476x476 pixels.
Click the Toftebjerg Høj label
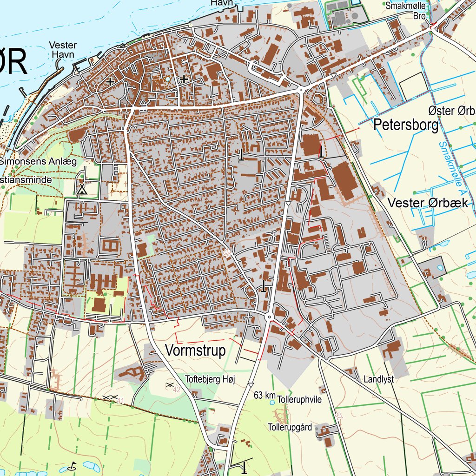210,379
